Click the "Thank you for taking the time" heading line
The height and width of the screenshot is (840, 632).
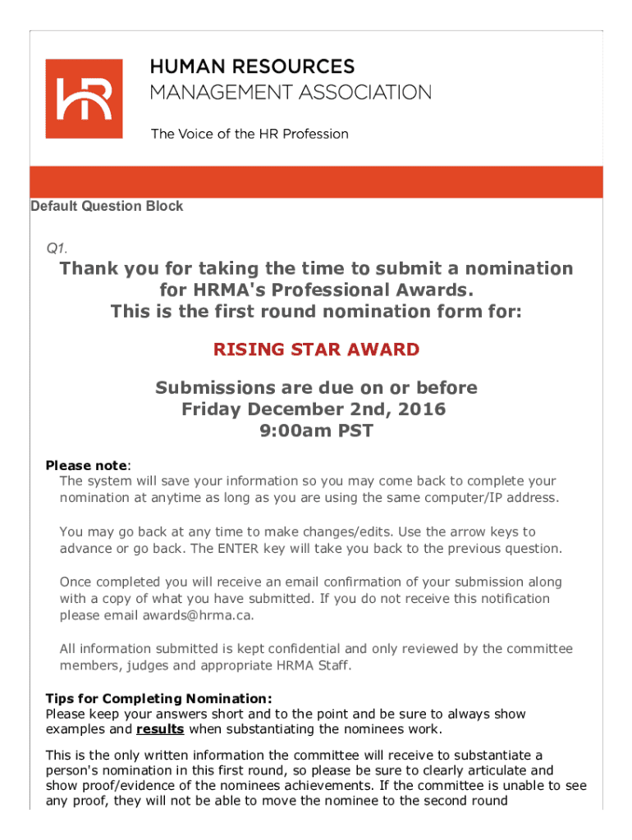pyautogui.click(x=316, y=268)
